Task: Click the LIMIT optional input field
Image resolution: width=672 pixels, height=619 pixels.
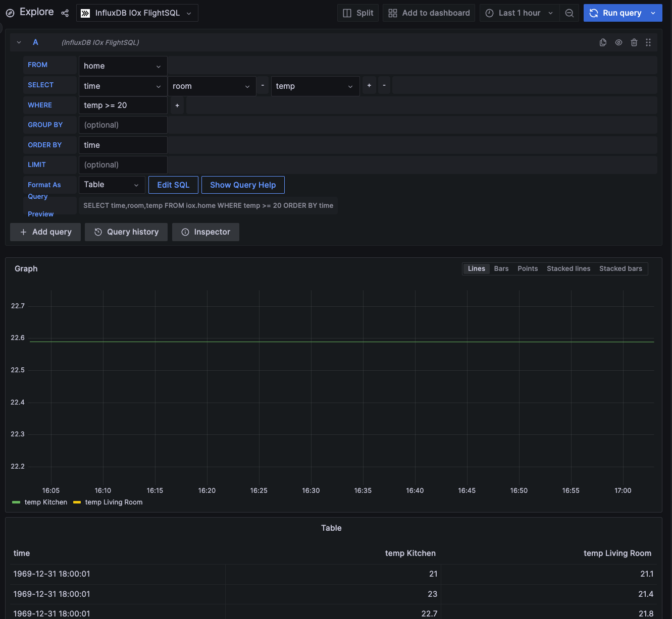Action: [x=123, y=165]
